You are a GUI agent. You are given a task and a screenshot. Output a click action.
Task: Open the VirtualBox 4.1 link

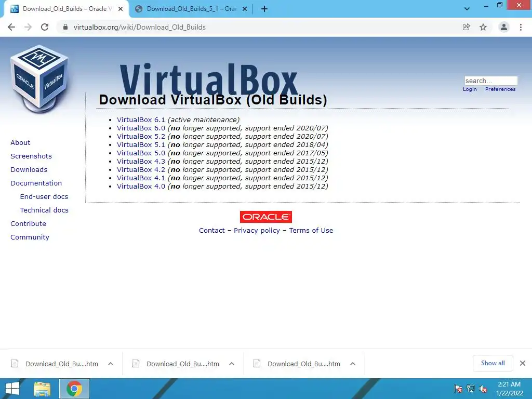141,178
